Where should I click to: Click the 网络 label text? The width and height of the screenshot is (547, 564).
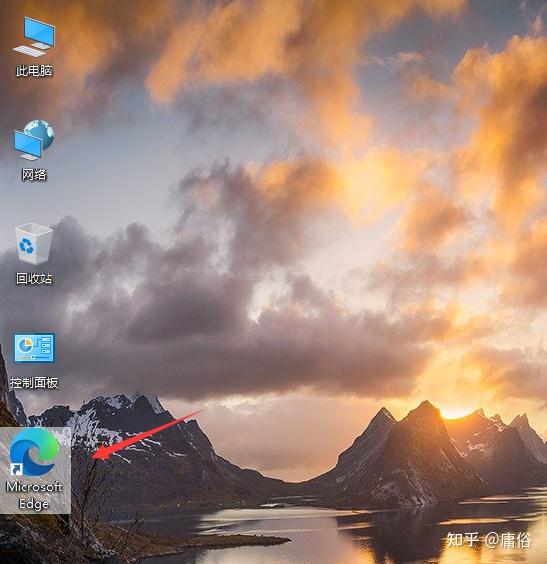click(x=34, y=175)
